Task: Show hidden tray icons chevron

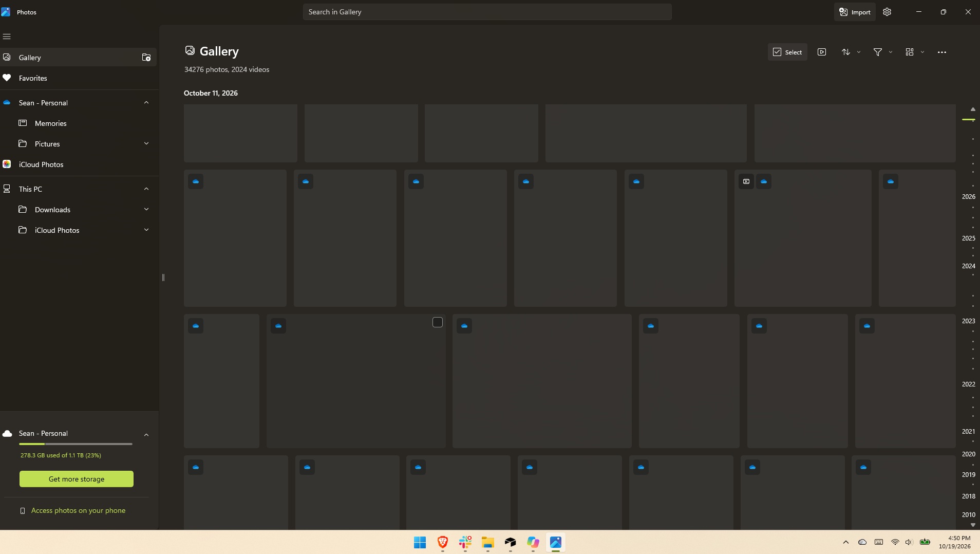Action: point(846,542)
